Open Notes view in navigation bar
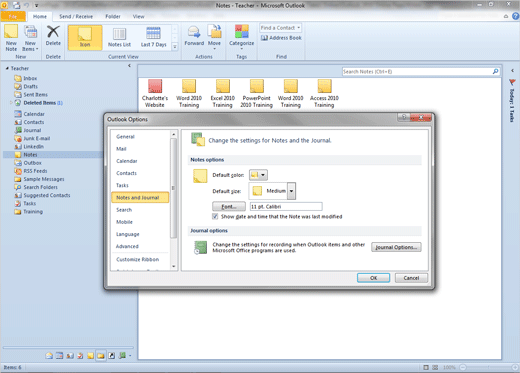520x373 pixels. coord(90,356)
